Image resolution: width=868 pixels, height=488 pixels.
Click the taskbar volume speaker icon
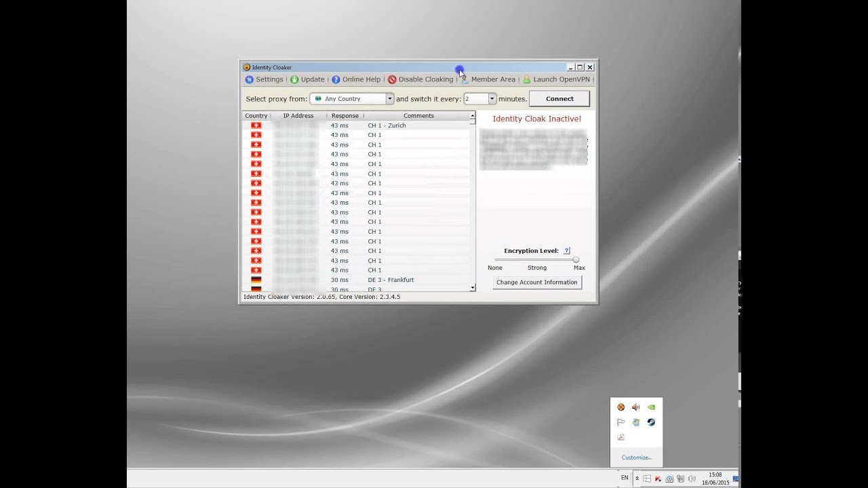click(691, 479)
